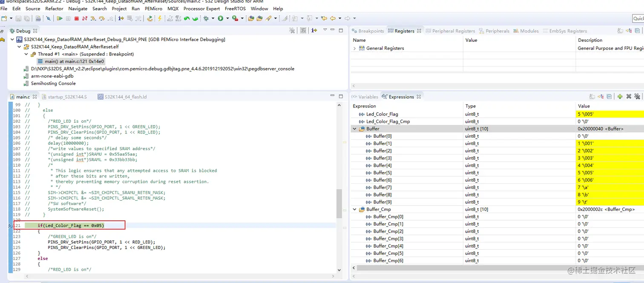
Task: Switch to the EmbSys Registers tab
Action: [x=564, y=31]
